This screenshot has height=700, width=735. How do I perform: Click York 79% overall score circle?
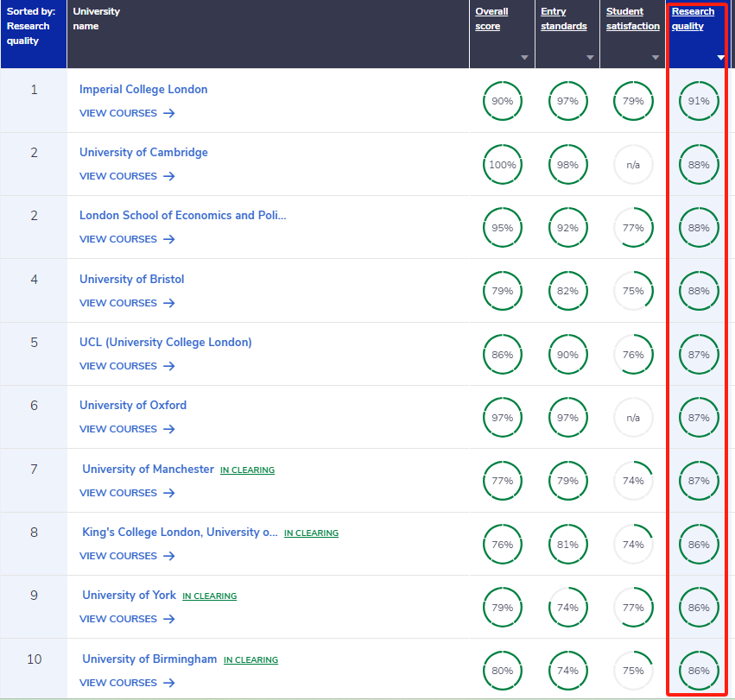pos(503,608)
